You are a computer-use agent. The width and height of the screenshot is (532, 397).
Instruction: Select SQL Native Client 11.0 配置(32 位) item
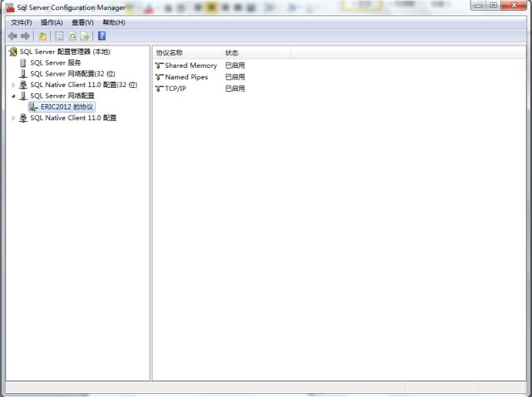tap(84, 85)
